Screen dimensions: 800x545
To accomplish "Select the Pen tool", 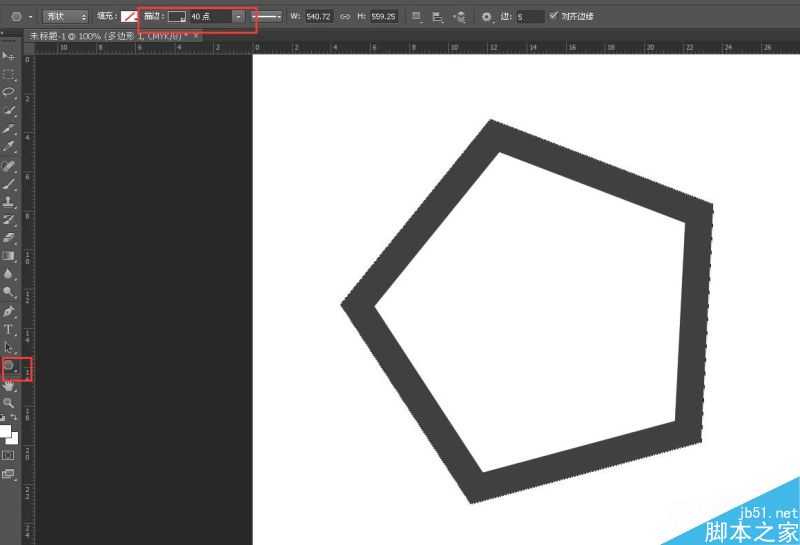I will point(9,311).
